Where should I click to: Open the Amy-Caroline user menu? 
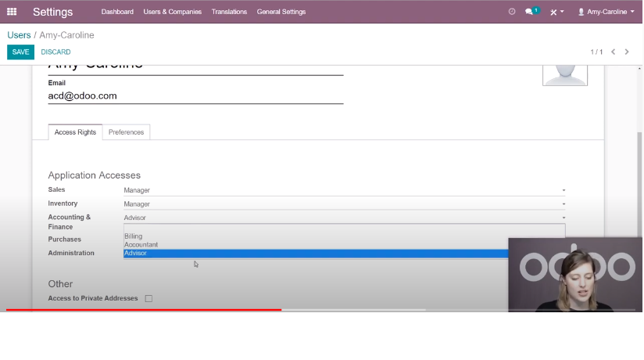606,12
